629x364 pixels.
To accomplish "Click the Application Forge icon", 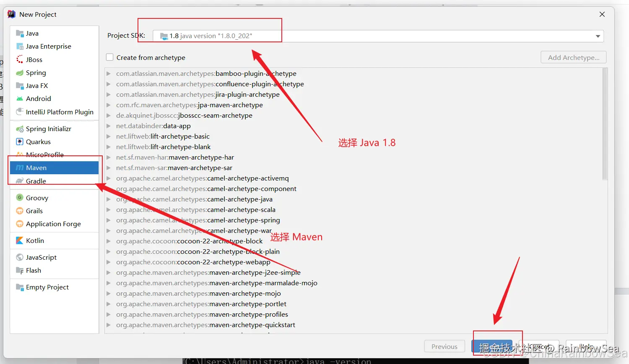I will pyautogui.click(x=20, y=224).
